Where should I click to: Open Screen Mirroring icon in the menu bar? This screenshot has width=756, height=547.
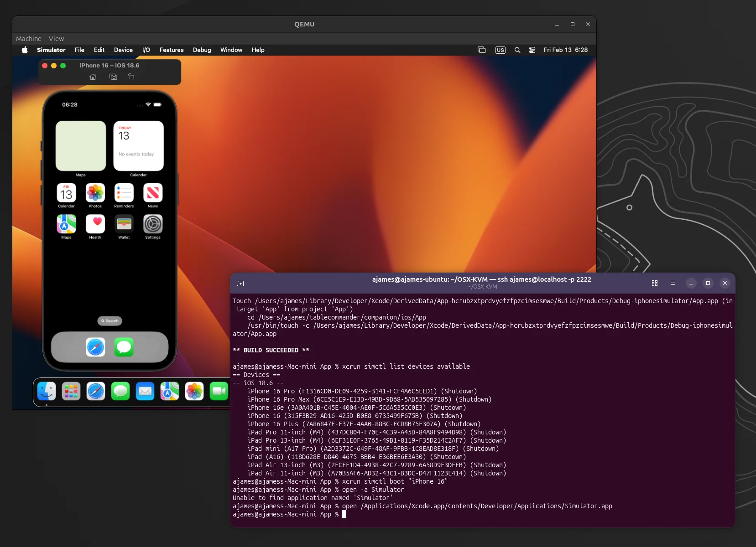pyautogui.click(x=482, y=50)
